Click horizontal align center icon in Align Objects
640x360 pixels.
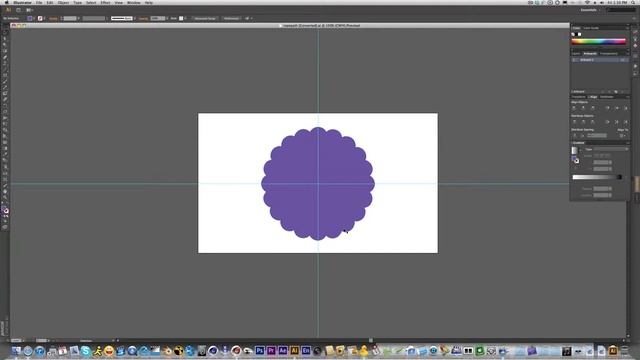tap(583, 108)
